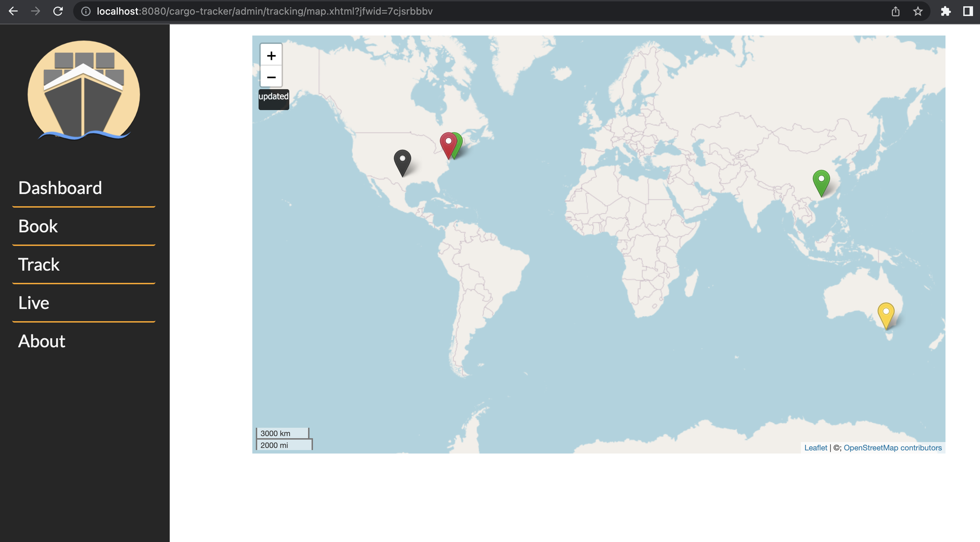Screen dimensions: 980x542
Task: Select Live in the sidebar
Action: (34, 303)
